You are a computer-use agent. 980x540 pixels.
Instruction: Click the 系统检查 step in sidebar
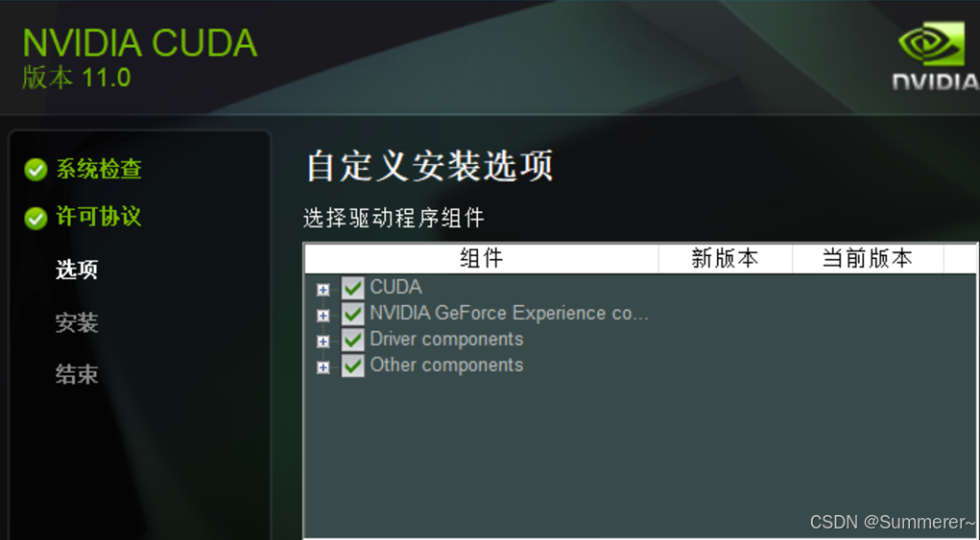(99, 169)
